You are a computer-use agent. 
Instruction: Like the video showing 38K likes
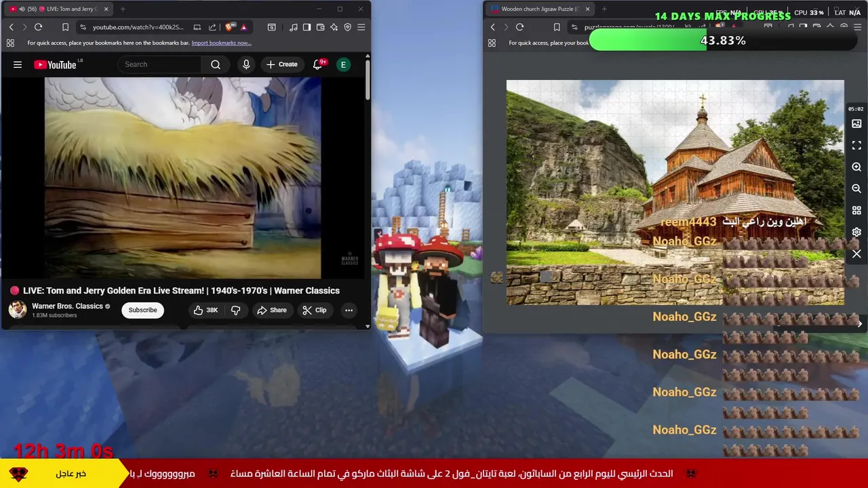205,310
